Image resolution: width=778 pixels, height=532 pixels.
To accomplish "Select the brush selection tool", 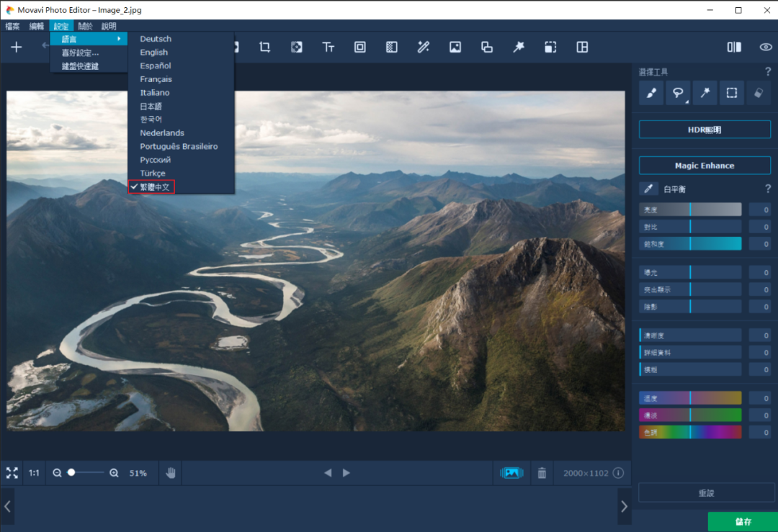I will [651, 93].
